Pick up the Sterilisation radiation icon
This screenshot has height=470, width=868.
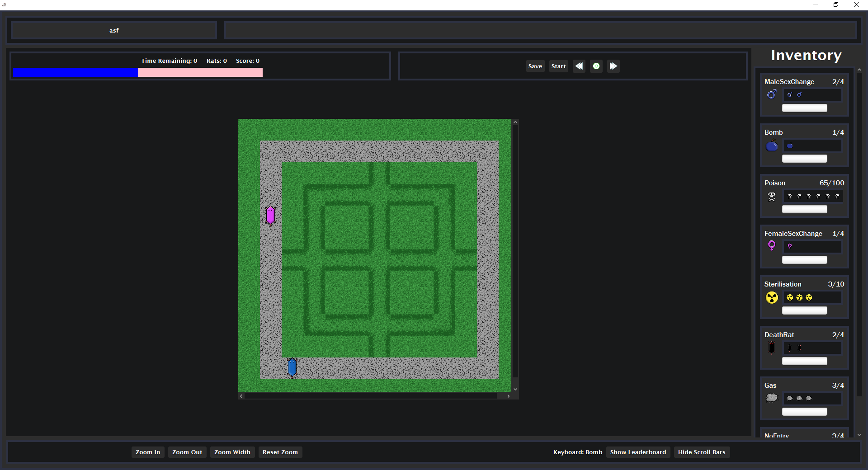click(x=772, y=297)
